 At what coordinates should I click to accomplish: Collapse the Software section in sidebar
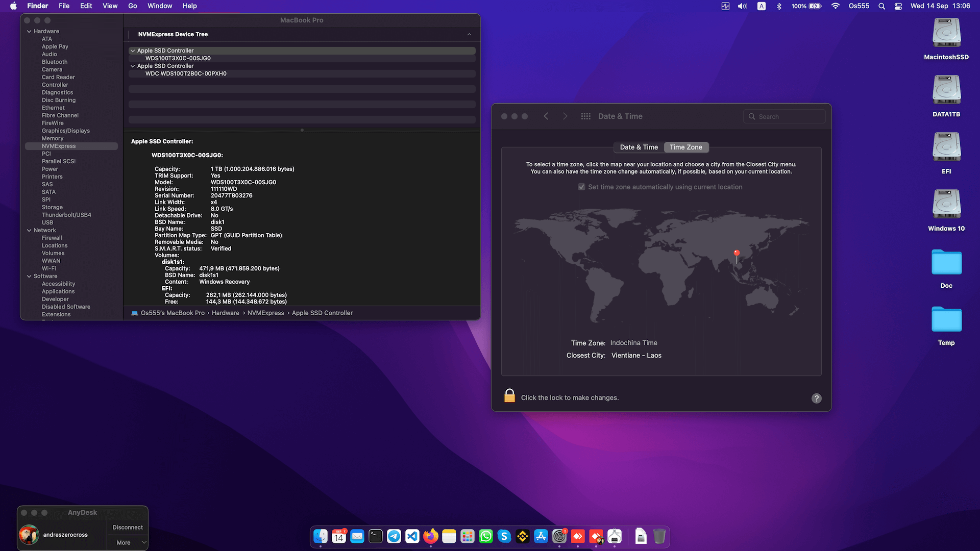coord(29,276)
